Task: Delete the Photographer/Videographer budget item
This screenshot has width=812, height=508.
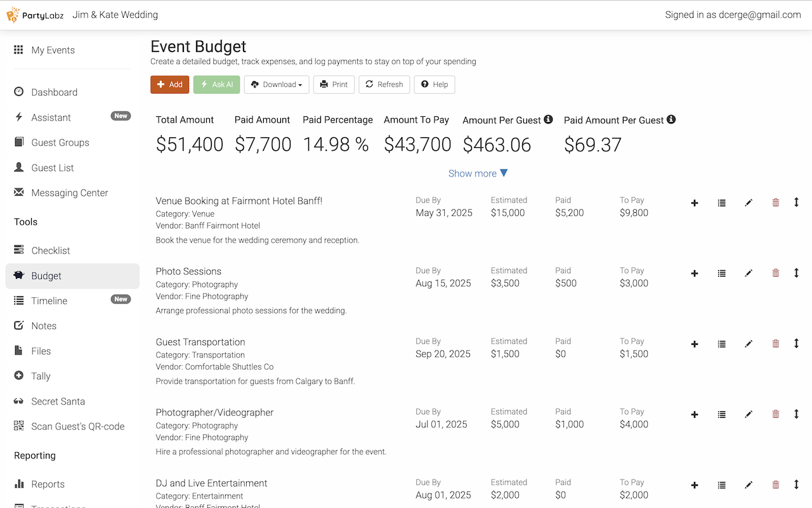Action: pyautogui.click(x=775, y=415)
